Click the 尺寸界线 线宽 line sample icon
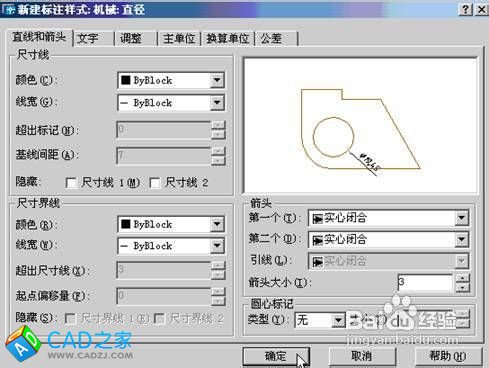This screenshot has height=368, width=489. pyautogui.click(x=124, y=246)
